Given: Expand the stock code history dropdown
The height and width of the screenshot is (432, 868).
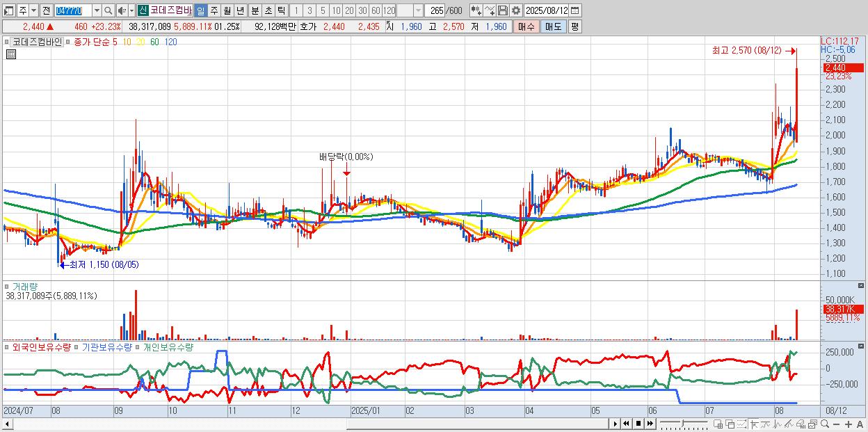Looking at the screenshot, I should click(x=97, y=10).
